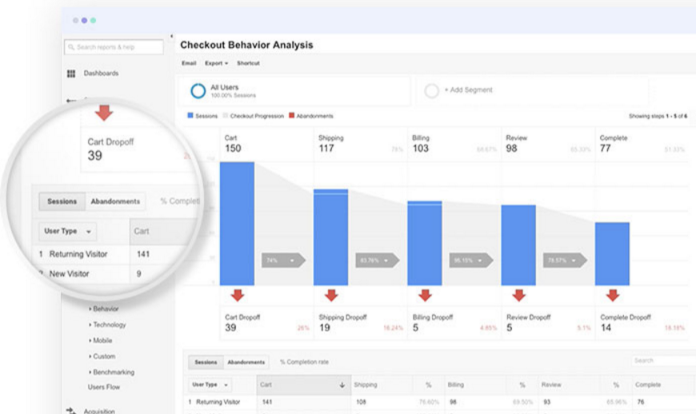This screenshot has height=414, width=696.
Task: Click the red arrow under the Billing bar
Action: [425, 295]
